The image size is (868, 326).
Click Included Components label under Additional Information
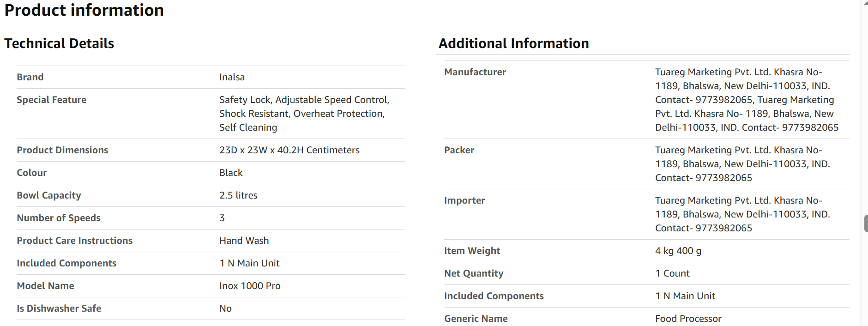[x=494, y=296]
